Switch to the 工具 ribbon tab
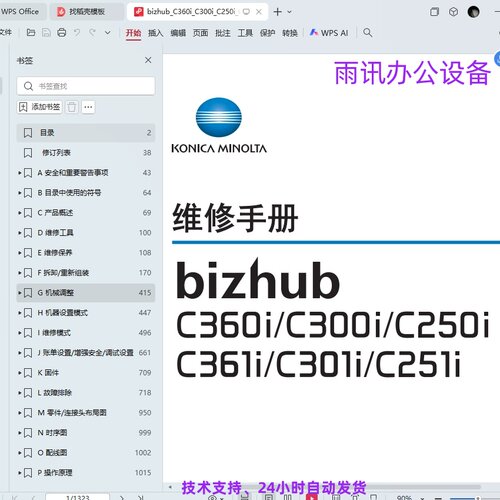The height and width of the screenshot is (500, 500). pyautogui.click(x=245, y=33)
